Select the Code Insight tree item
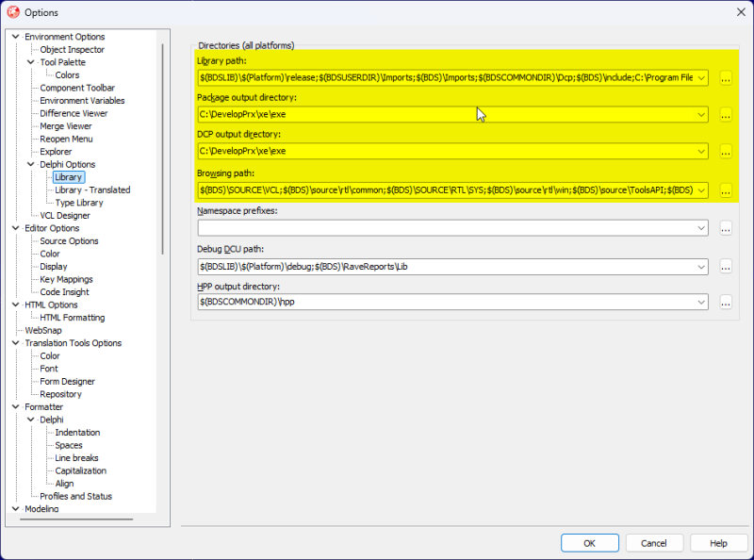Image resolution: width=754 pixels, height=560 pixels. pos(65,292)
